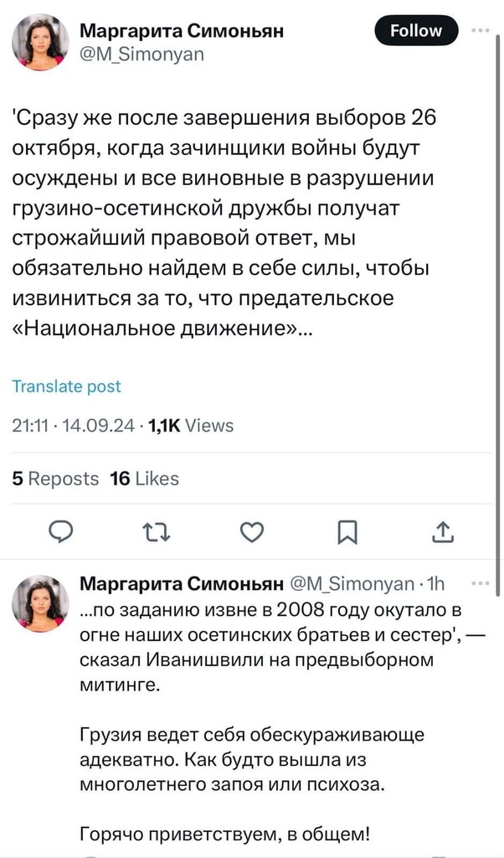Like the post with the heart icon
504x858 pixels.
coord(251,531)
